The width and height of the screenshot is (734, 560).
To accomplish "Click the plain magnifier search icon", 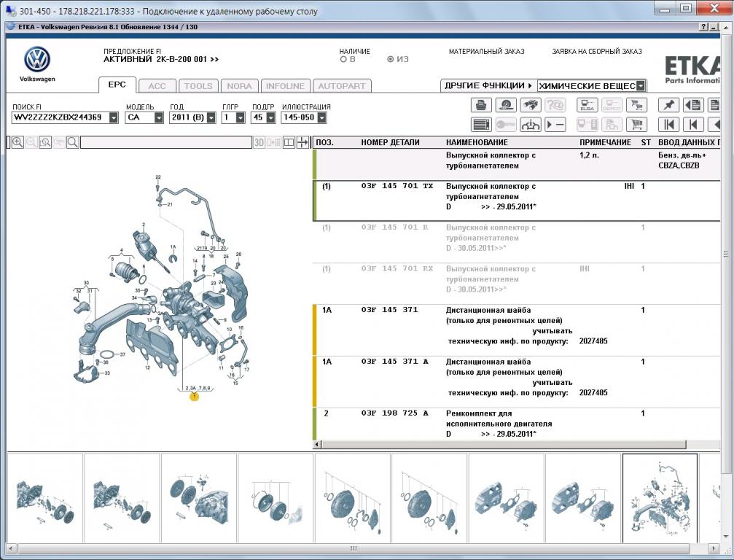I will (x=73, y=142).
